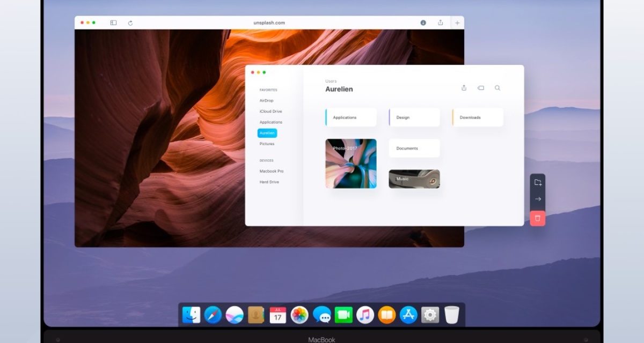Click the new folder icon in floating toolbar
The width and height of the screenshot is (644, 343).
coord(538,183)
